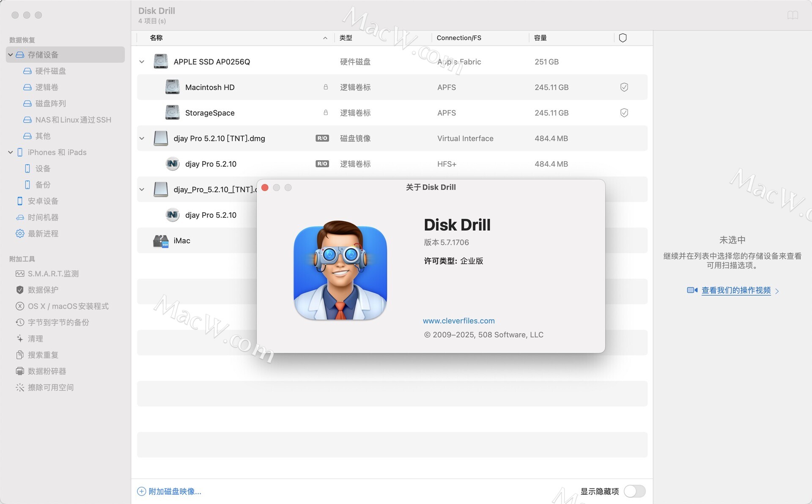This screenshot has width=812, height=504.
Task: Click the OS X / macOS installer icon
Action: 20,306
